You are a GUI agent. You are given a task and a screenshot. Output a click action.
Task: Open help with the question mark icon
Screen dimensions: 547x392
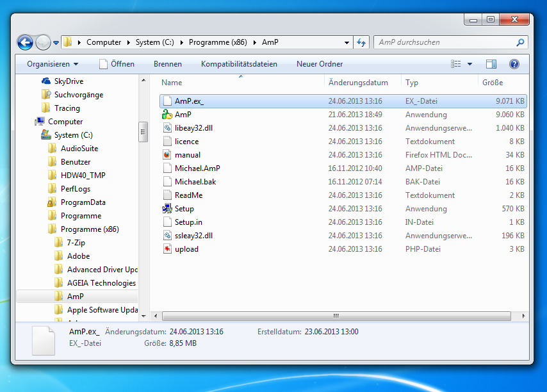[514, 64]
